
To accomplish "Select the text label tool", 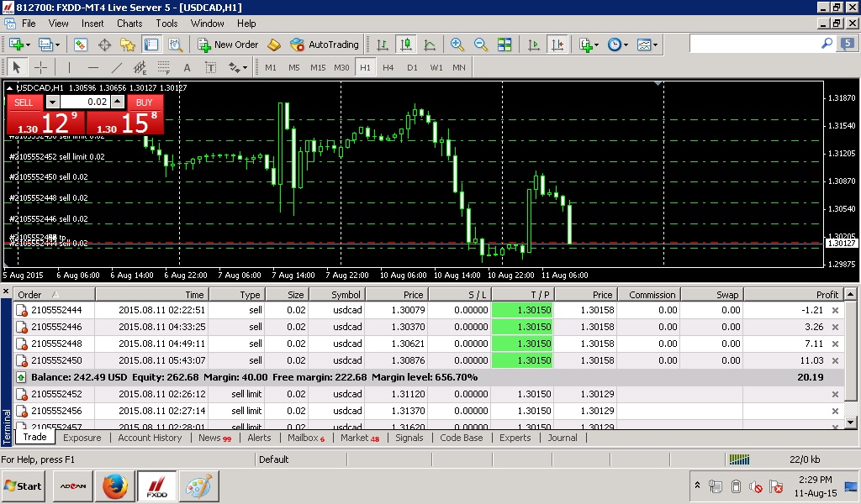I will click(211, 67).
